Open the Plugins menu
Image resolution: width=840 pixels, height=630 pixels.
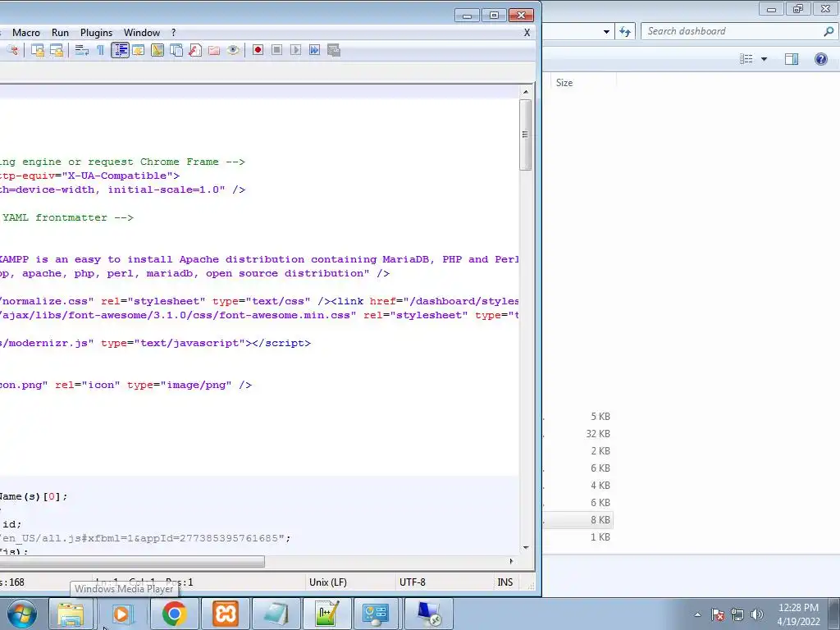tap(97, 33)
